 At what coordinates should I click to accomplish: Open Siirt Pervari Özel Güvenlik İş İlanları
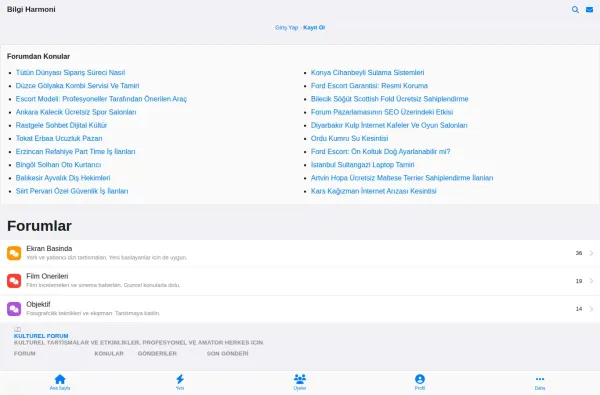[x=72, y=191]
